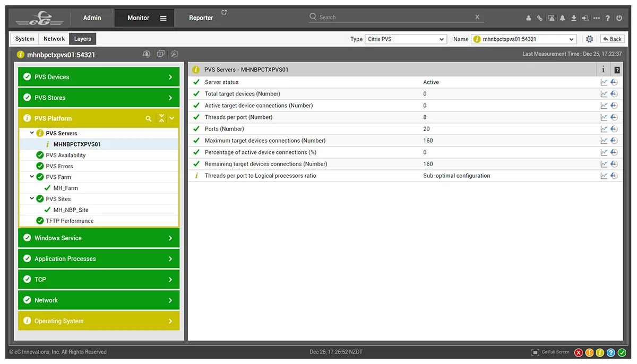Select MHNBPCTXPVS01 in the tree
Viewport: 637px width, 364px height.
tap(77, 144)
